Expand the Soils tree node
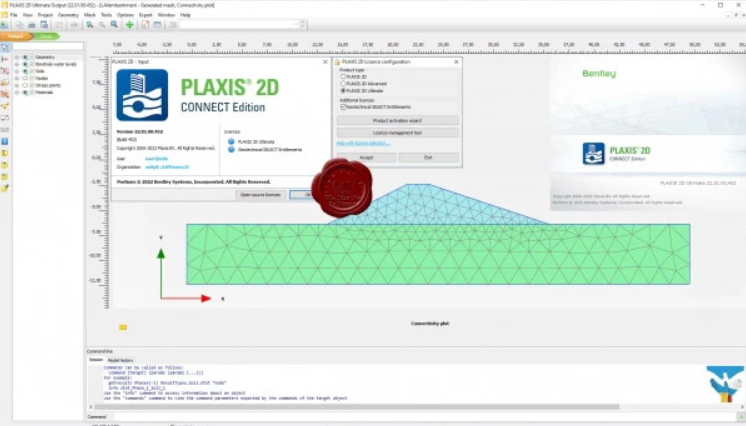The height and width of the screenshot is (426, 746). coord(17,71)
